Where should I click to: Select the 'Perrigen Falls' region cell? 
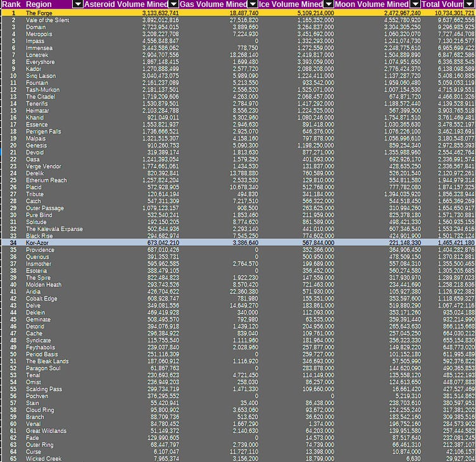click(x=44, y=132)
